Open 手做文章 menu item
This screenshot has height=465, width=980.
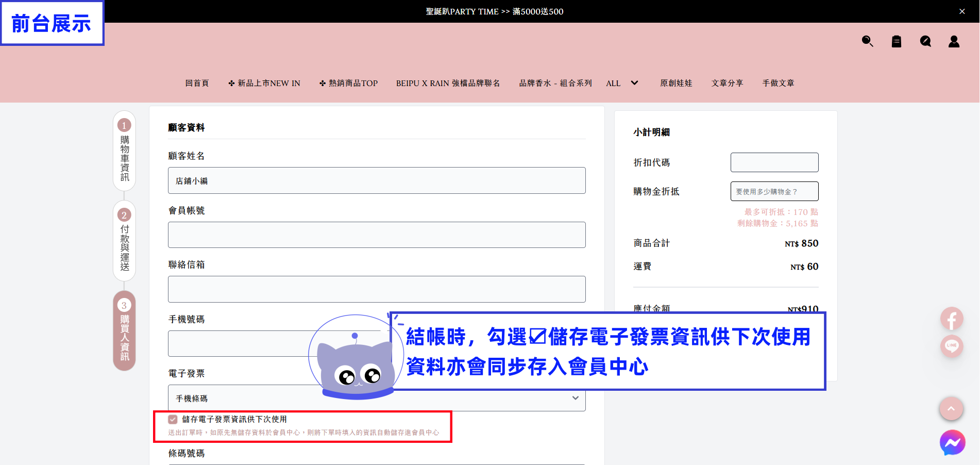tap(778, 83)
